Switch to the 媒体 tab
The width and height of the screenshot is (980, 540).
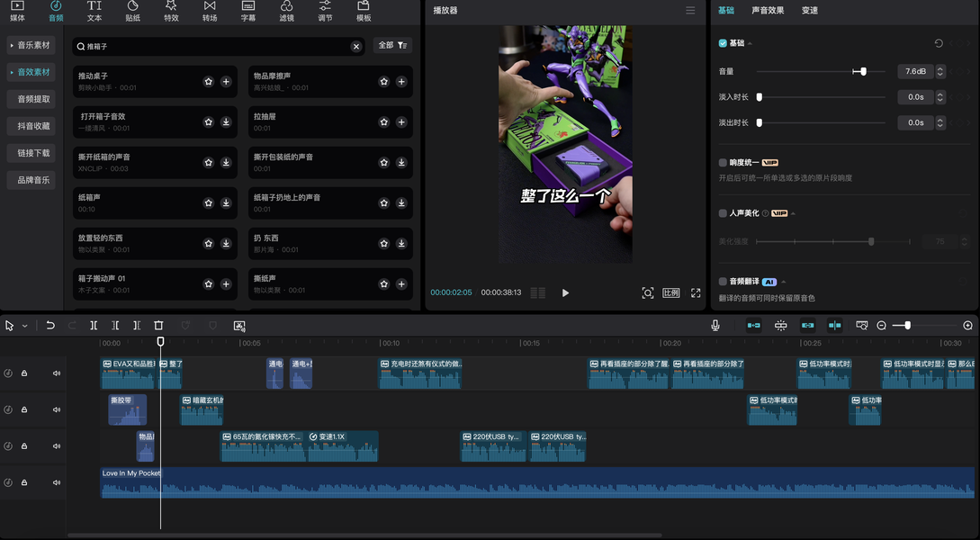17,11
